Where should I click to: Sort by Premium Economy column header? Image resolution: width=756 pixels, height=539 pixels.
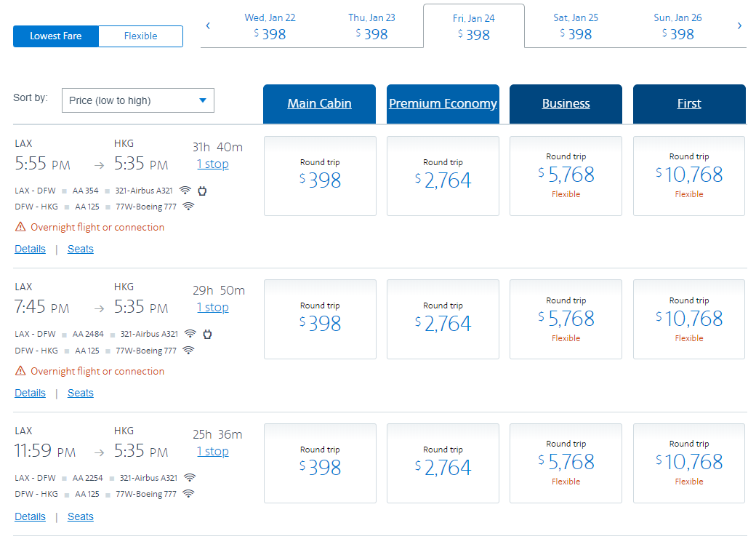(443, 103)
